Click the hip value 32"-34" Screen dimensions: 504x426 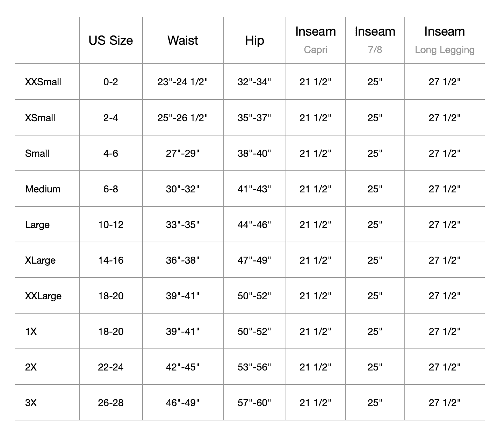(254, 82)
